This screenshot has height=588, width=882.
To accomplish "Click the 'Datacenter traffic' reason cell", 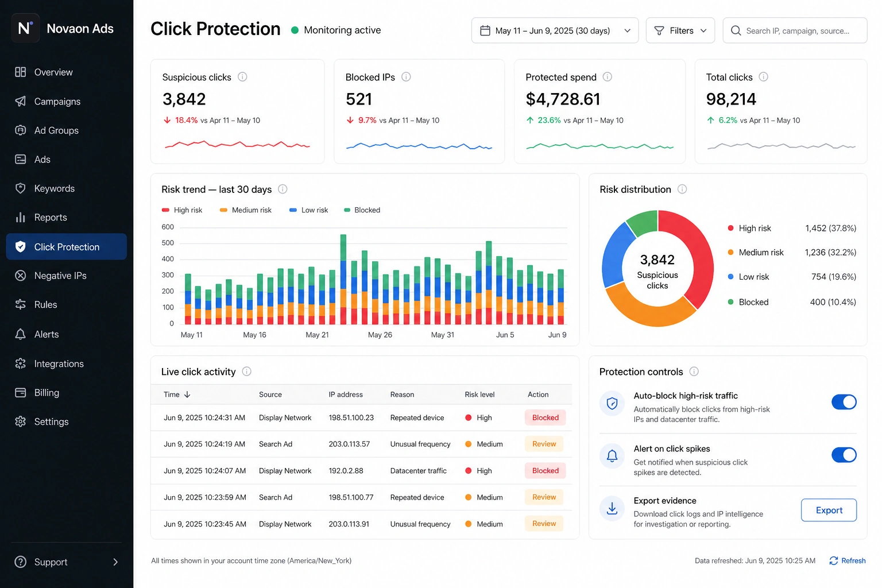I will point(418,471).
